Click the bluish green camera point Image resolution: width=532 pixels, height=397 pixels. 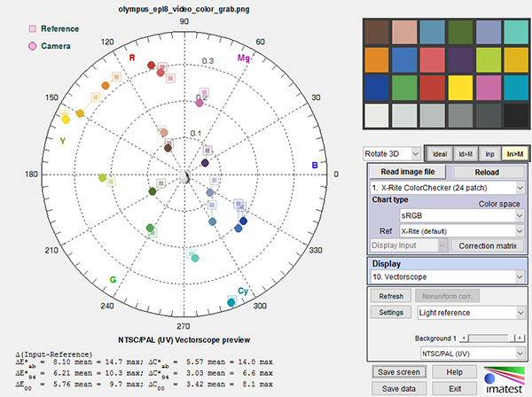click(195, 259)
